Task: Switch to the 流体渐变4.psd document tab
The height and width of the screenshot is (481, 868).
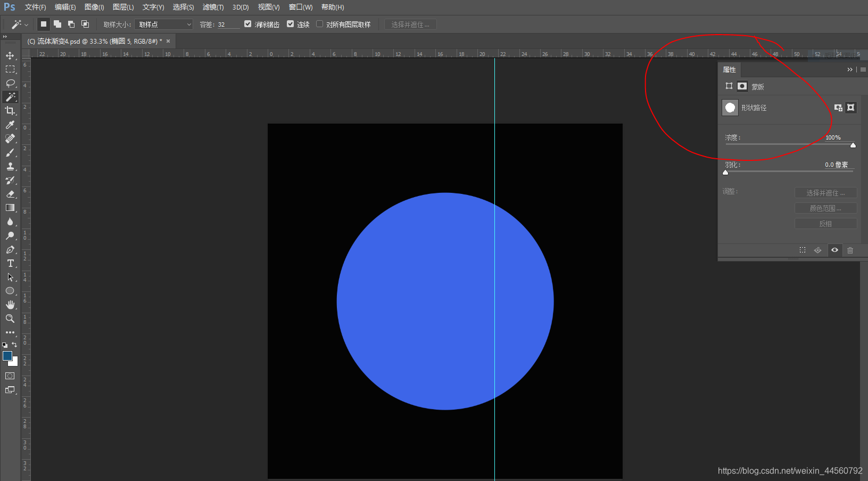Action: click(x=95, y=41)
